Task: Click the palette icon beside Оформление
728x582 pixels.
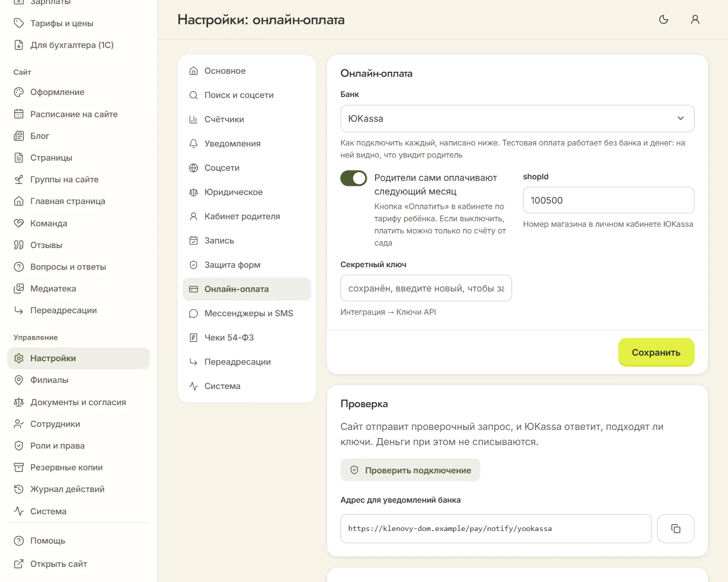Action: point(19,92)
